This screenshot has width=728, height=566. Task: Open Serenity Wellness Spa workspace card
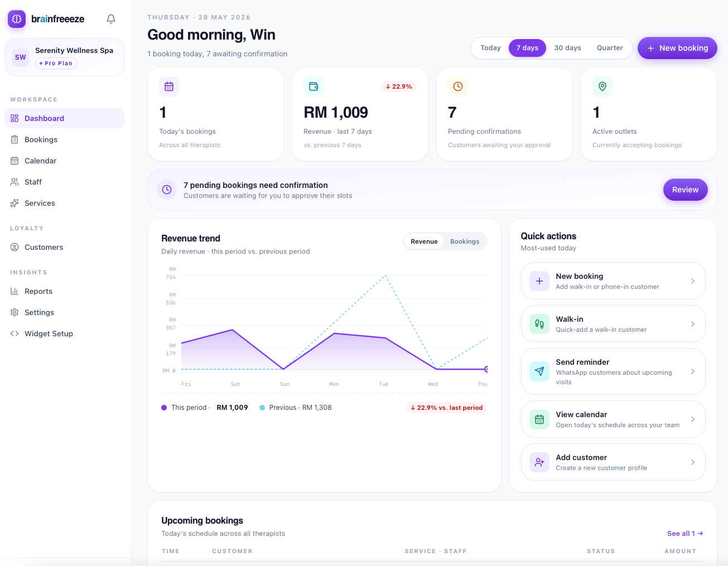(x=64, y=57)
